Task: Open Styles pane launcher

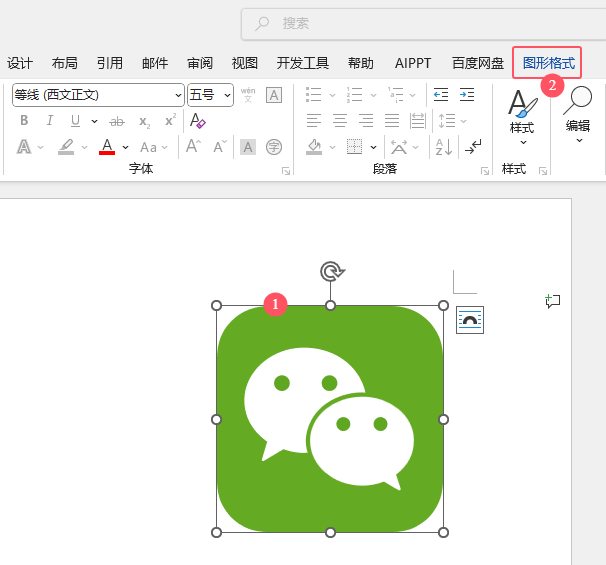Action: point(543,171)
